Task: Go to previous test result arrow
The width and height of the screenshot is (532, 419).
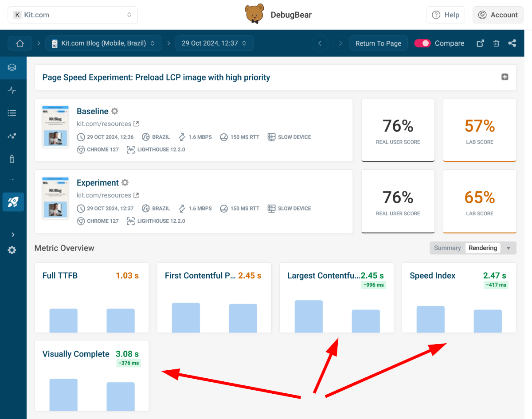Action: [x=320, y=43]
